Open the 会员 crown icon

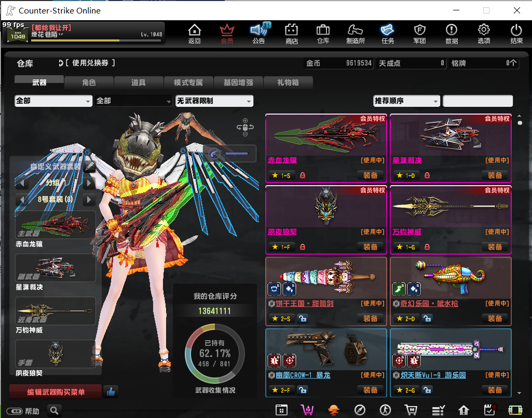[227, 33]
